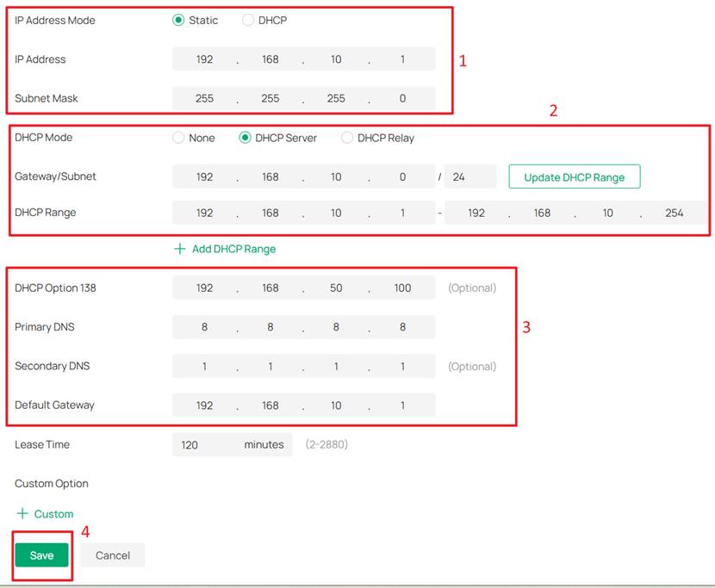Click Add DHCP Range link
Screen dimensions: 715x588
coord(233,249)
